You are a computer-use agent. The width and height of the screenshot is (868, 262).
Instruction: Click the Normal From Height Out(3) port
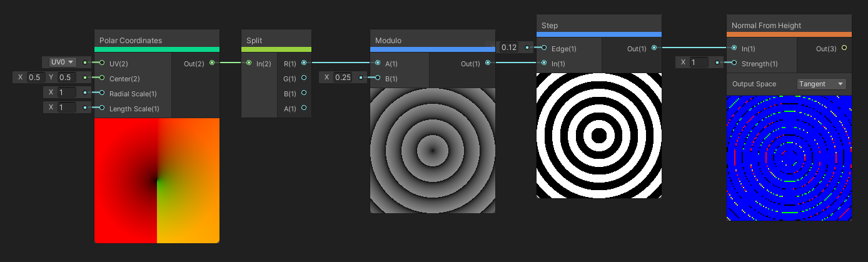844,48
